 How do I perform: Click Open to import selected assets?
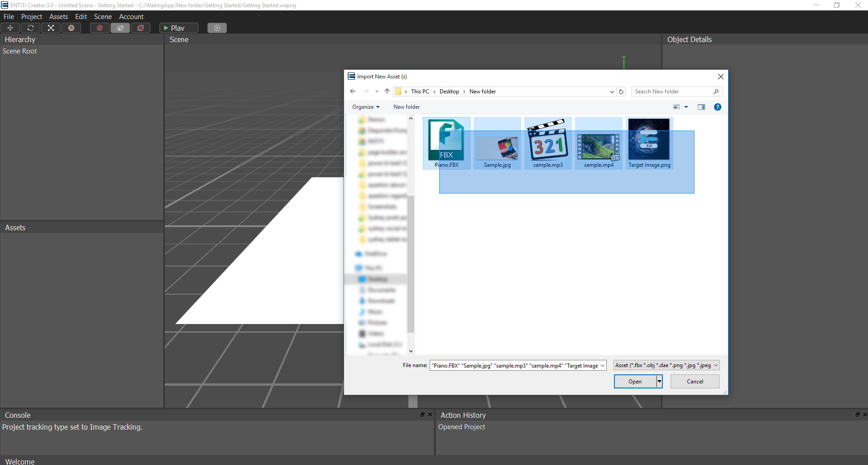635,382
